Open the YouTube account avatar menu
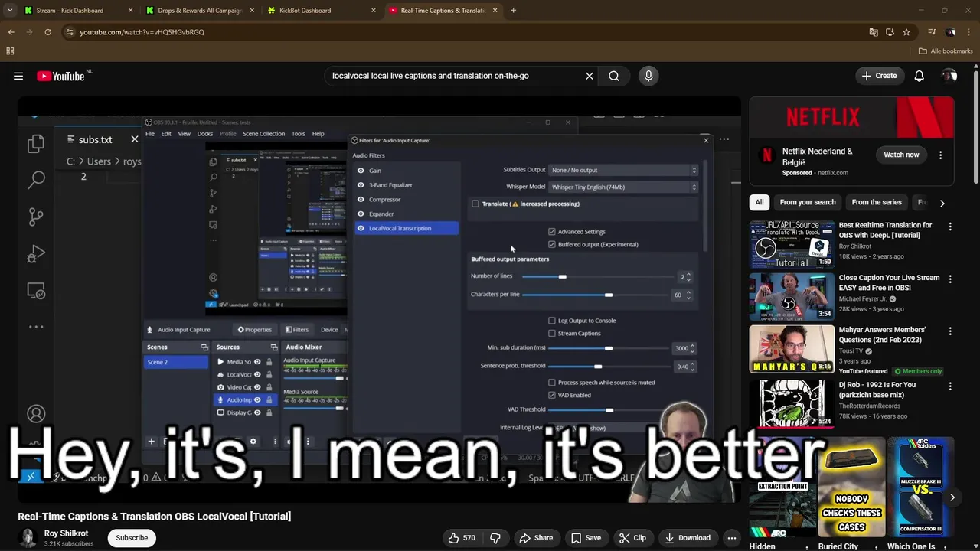Image resolution: width=980 pixels, height=551 pixels. pos(949,76)
